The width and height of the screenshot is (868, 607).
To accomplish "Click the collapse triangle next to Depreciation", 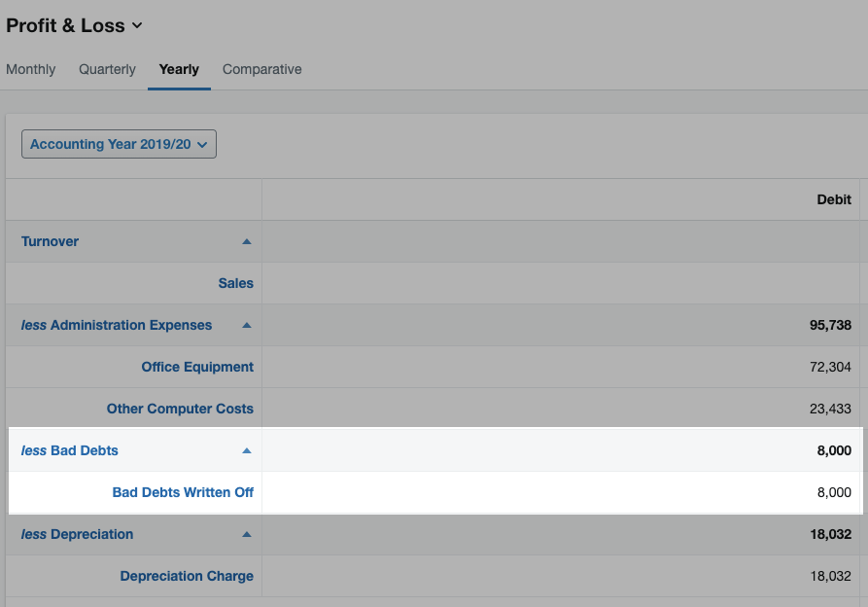I will click(x=246, y=534).
